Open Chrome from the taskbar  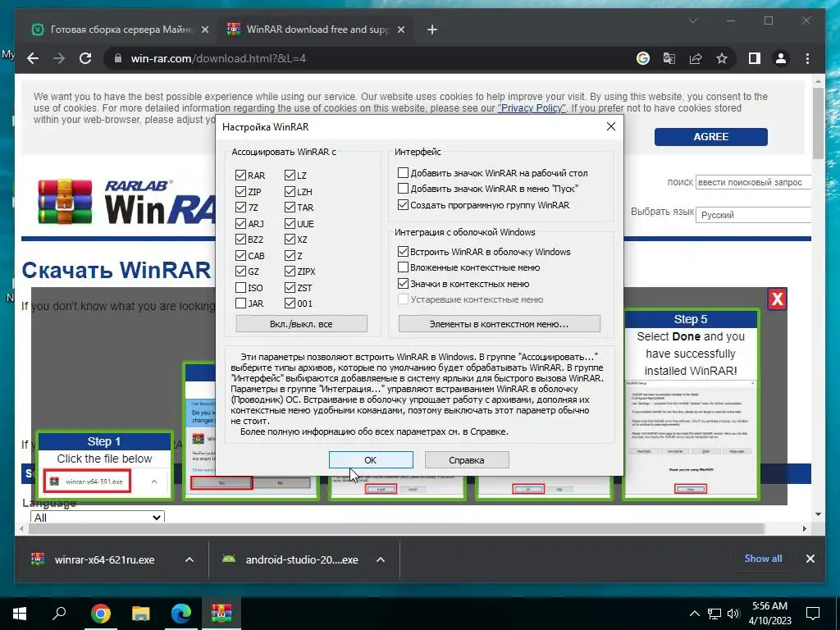100,613
